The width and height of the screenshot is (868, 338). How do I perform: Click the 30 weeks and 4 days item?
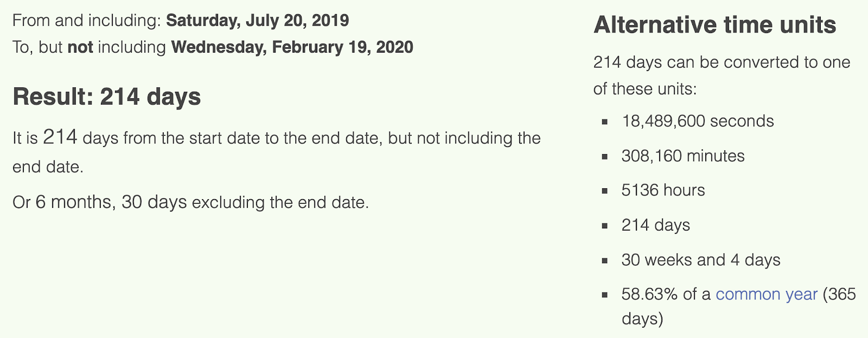click(x=701, y=260)
